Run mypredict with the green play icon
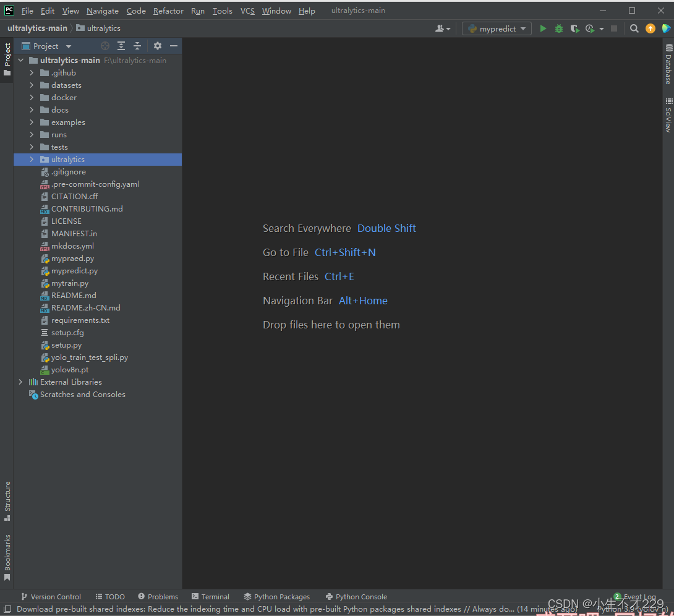Image resolution: width=674 pixels, height=616 pixels. 543,28
